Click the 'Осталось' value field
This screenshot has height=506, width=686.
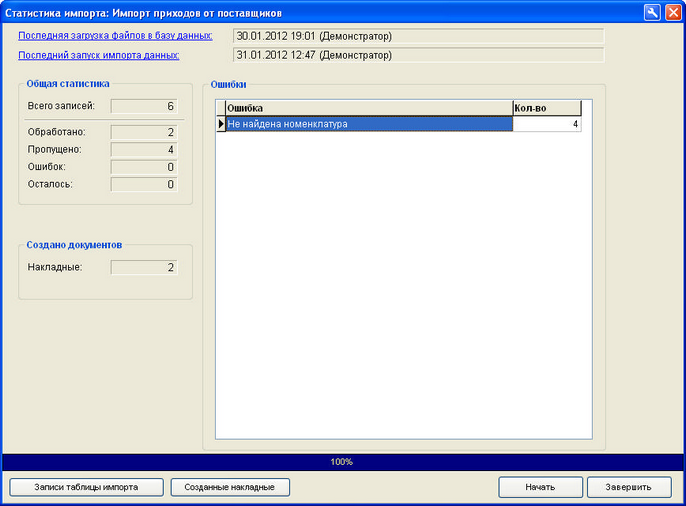(144, 184)
